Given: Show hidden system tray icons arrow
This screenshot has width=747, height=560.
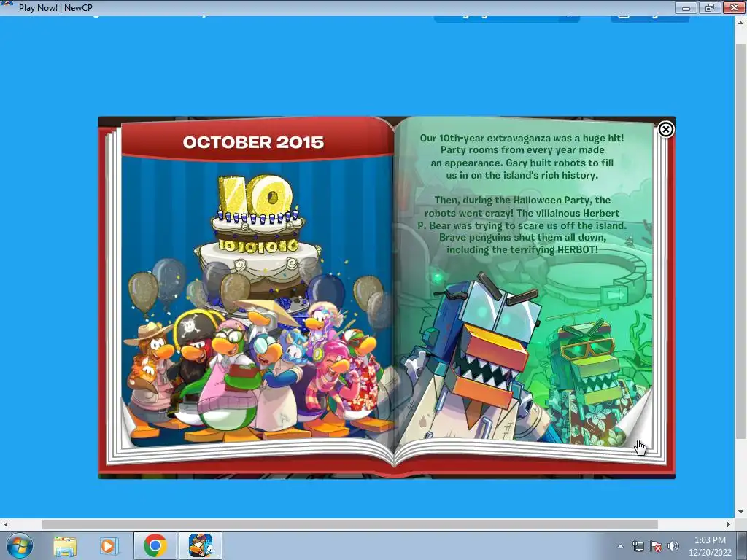Looking at the screenshot, I should (620, 546).
